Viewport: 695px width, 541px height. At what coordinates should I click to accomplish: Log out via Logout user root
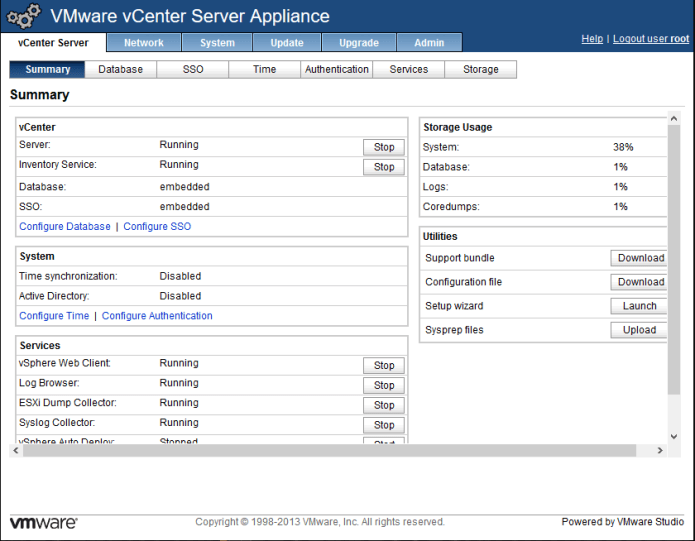coord(651,39)
